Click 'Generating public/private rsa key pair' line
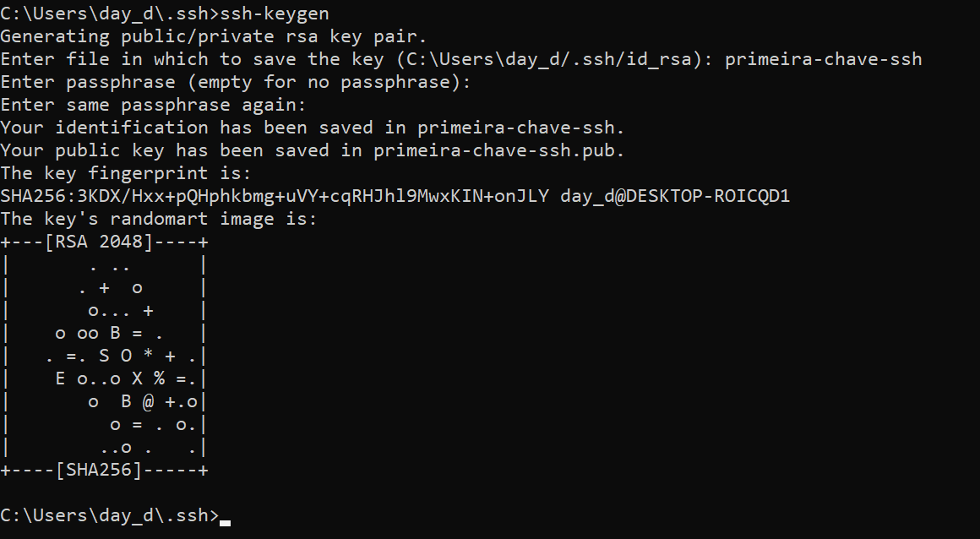Image resolution: width=980 pixels, height=539 pixels. tap(213, 36)
